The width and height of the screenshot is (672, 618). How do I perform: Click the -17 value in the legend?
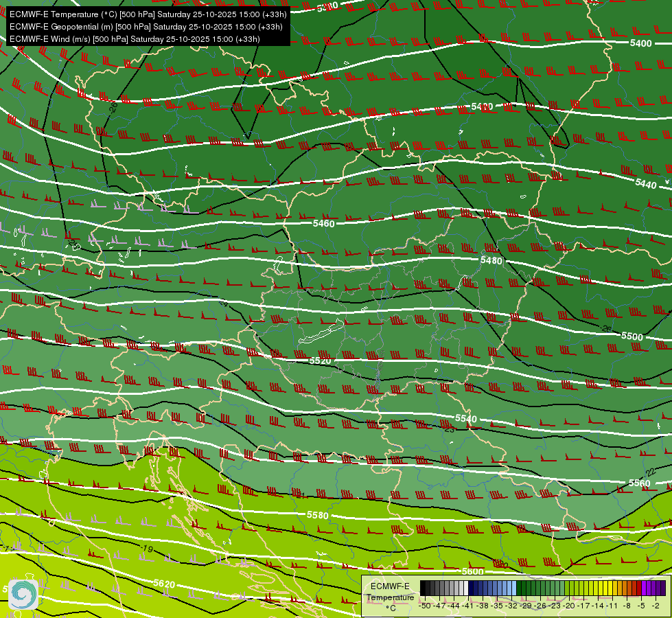583,606
